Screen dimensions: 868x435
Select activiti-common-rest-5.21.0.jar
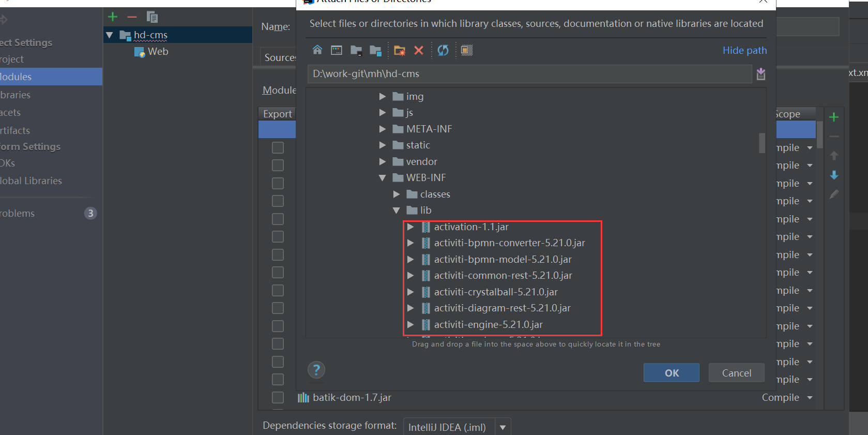pos(503,275)
